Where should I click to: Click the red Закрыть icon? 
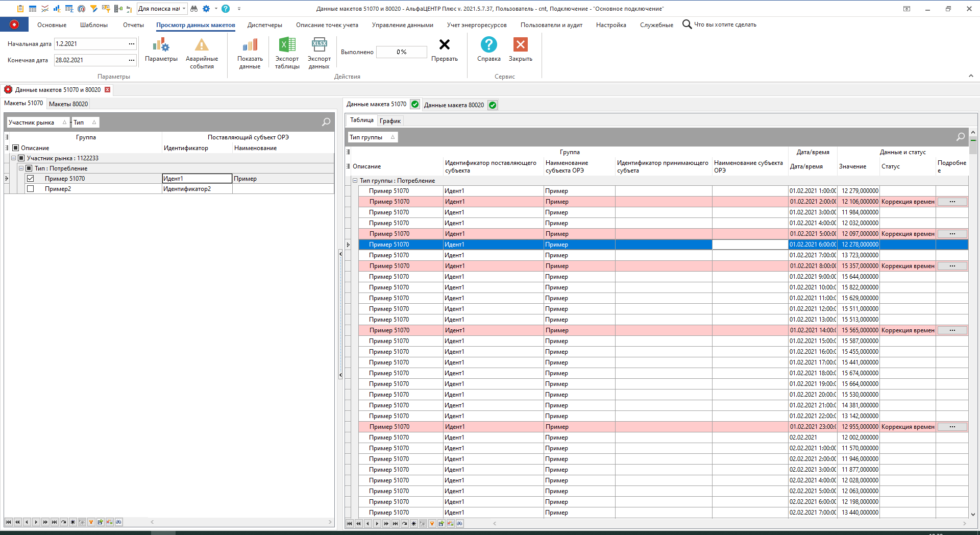[x=520, y=45]
